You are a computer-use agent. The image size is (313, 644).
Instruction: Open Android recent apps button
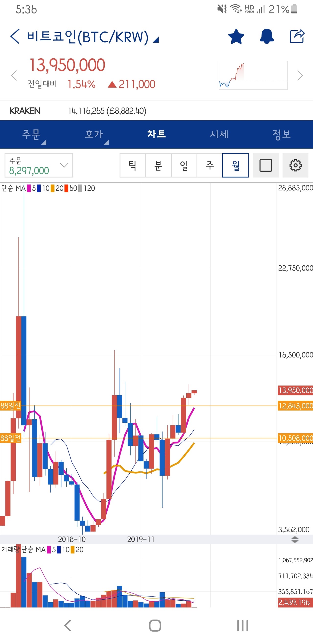(x=242, y=626)
